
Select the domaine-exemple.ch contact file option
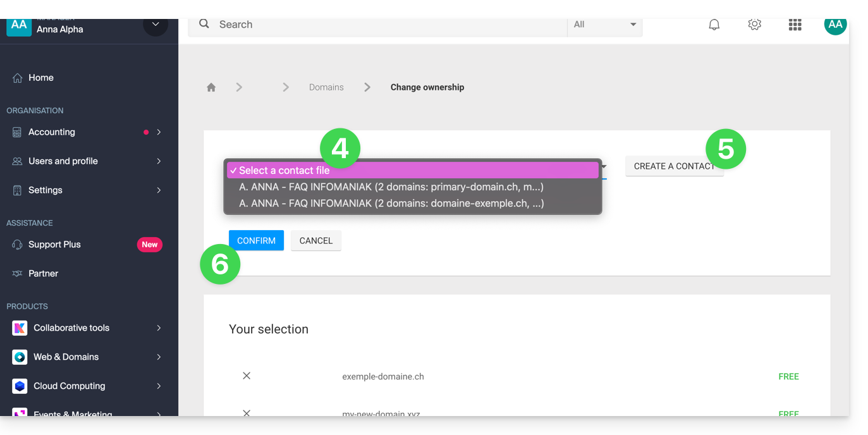tap(391, 204)
